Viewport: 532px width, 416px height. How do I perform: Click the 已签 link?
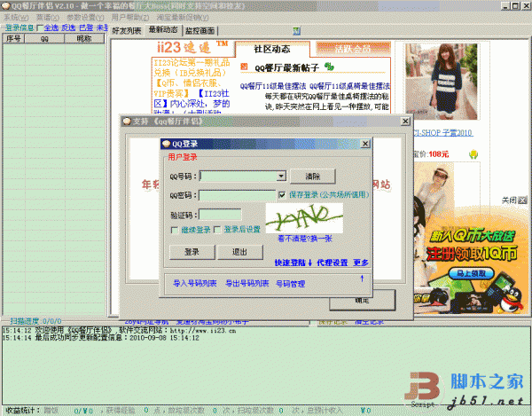[86, 27]
